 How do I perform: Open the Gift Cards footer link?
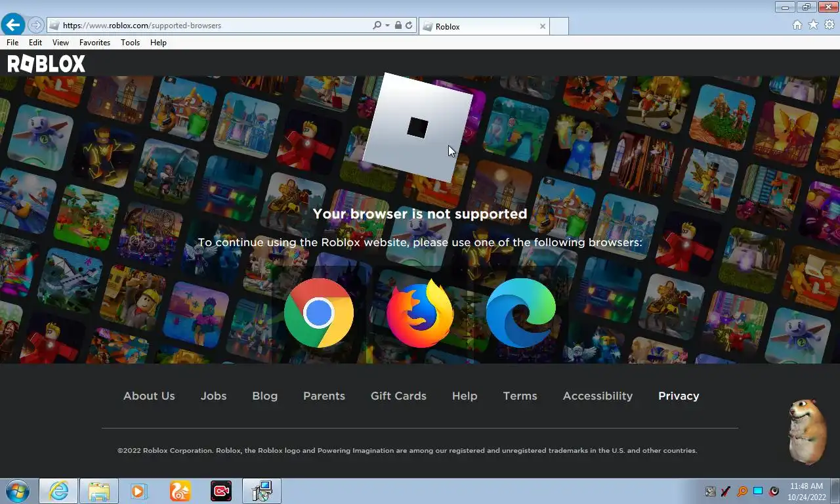point(398,396)
